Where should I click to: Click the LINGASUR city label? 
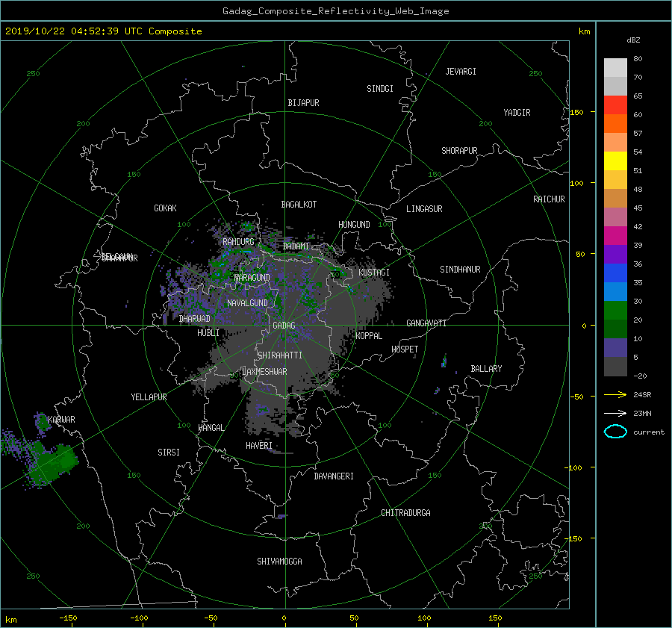point(424,209)
